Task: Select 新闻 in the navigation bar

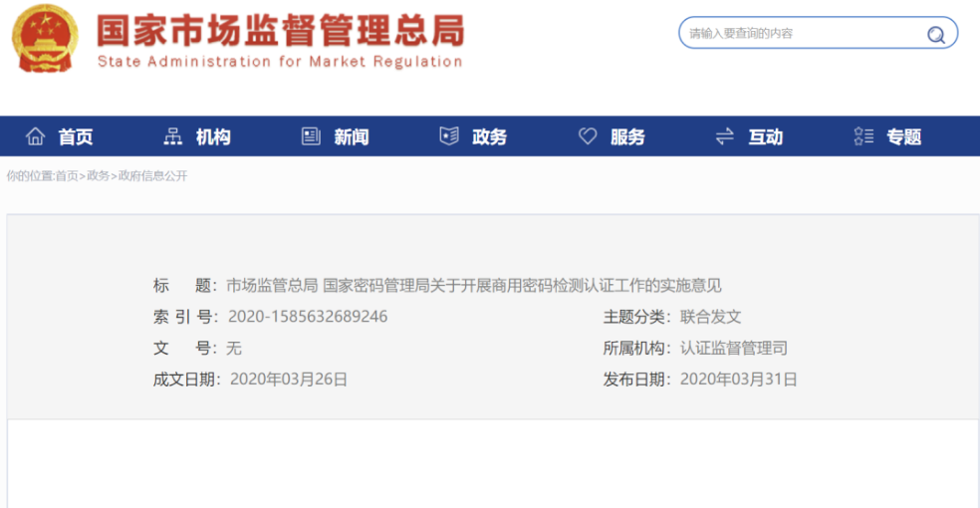Action: (x=352, y=137)
